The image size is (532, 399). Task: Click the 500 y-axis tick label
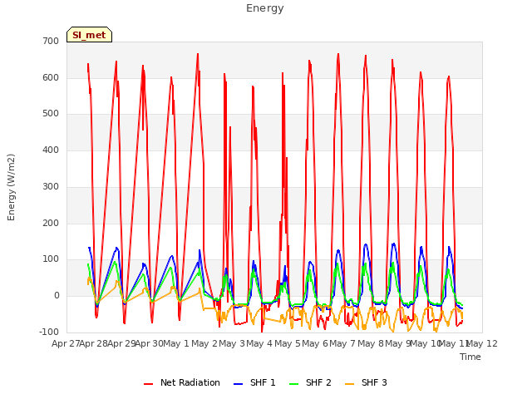[x=51, y=114]
